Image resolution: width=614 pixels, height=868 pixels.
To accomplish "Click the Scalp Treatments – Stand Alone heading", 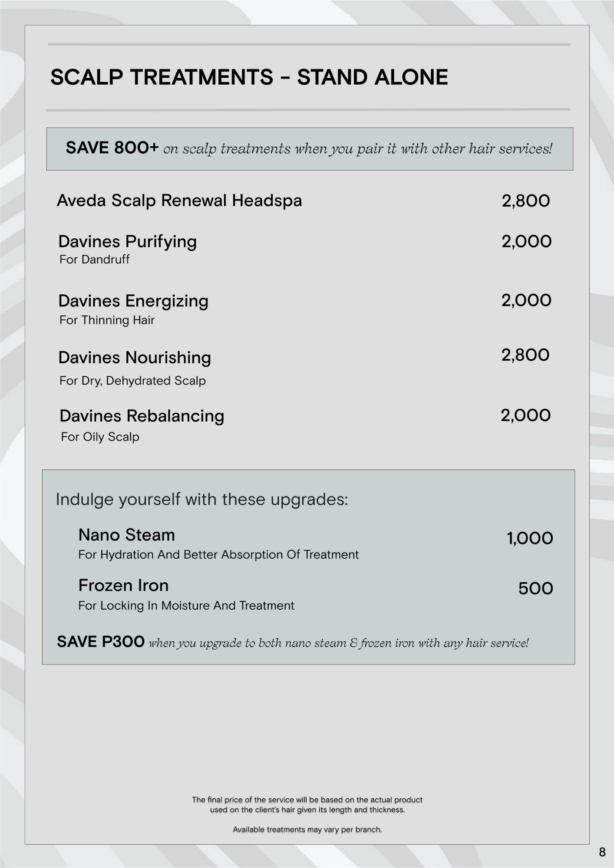I will pyautogui.click(x=249, y=77).
